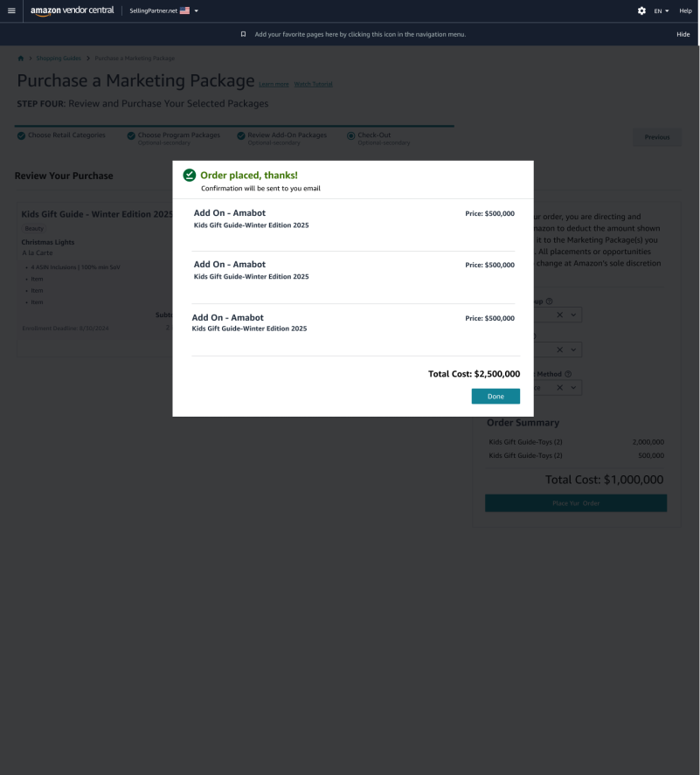Clear the topmost dropdown's selection with X
Image resolution: width=700 pixels, height=775 pixels.
tap(558, 314)
